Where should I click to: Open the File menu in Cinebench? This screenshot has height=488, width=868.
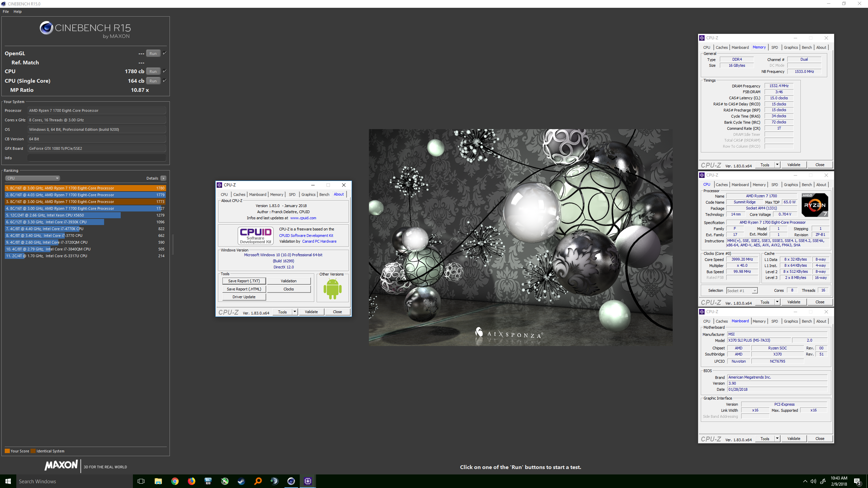coord(6,12)
